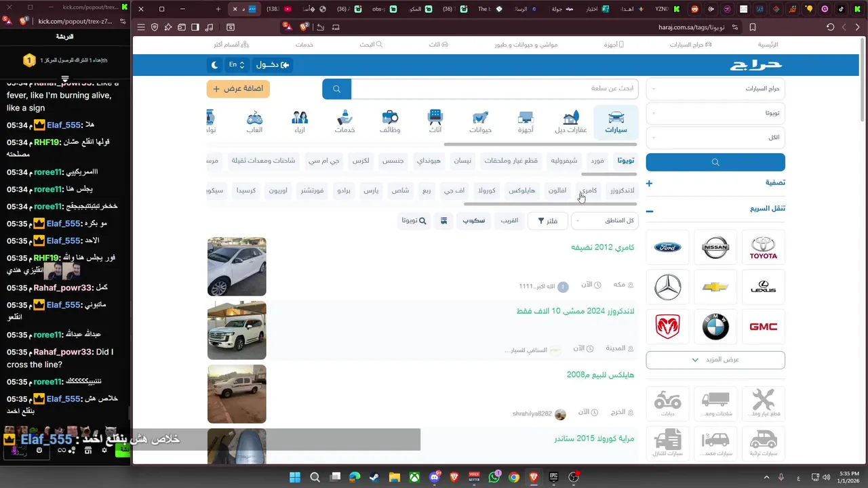Open the حيوانات animals category icon

[x=481, y=122]
